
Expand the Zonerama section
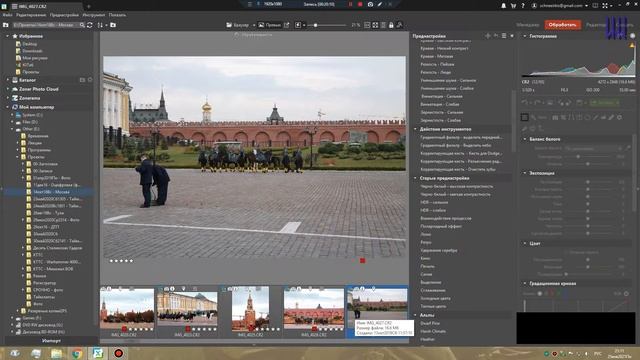(x=7, y=98)
